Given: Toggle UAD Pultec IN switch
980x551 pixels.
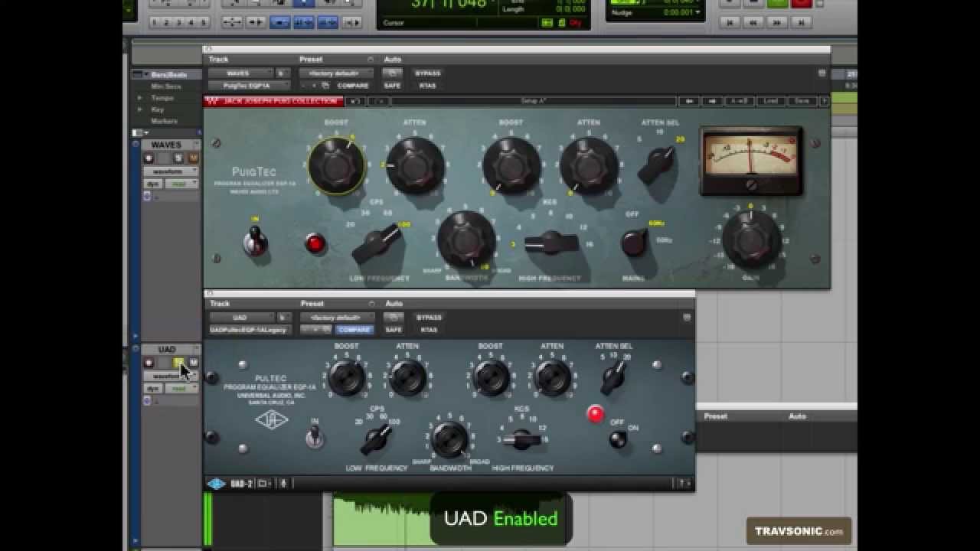Looking at the screenshot, I should [314, 438].
